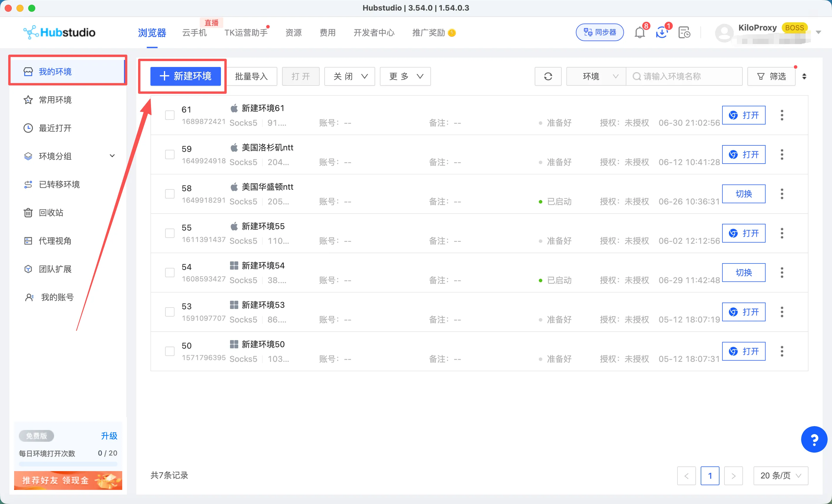832x504 pixels.
Task: Open 代理视角 in sidebar
Action: click(68, 241)
